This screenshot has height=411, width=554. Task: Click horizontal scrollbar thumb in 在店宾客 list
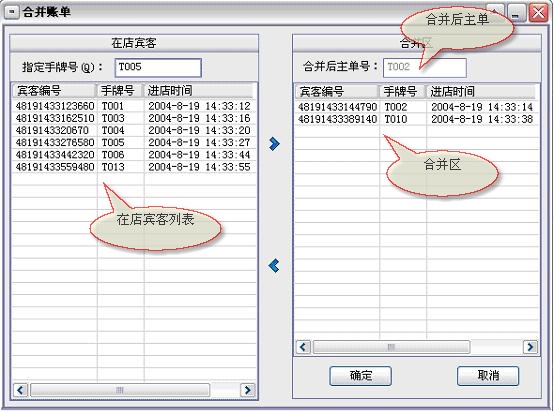coord(120,390)
